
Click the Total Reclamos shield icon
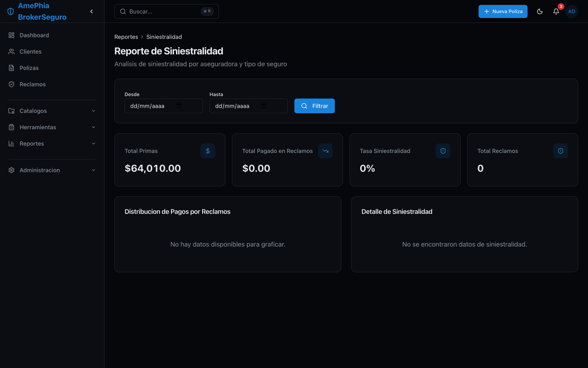pos(561,151)
